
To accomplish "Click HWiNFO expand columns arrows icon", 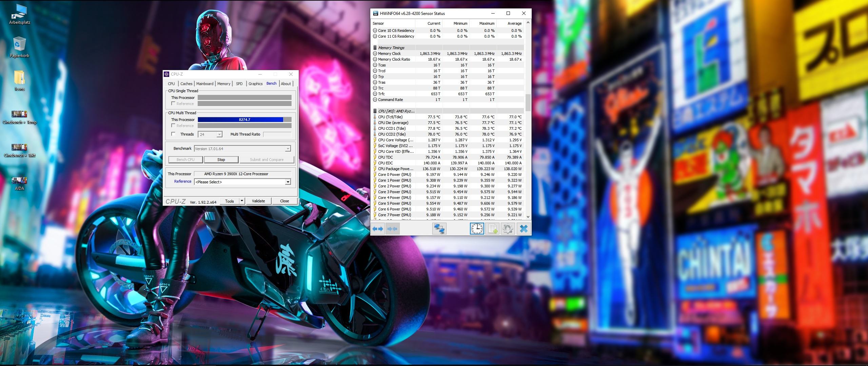I will tap(378, 229).
